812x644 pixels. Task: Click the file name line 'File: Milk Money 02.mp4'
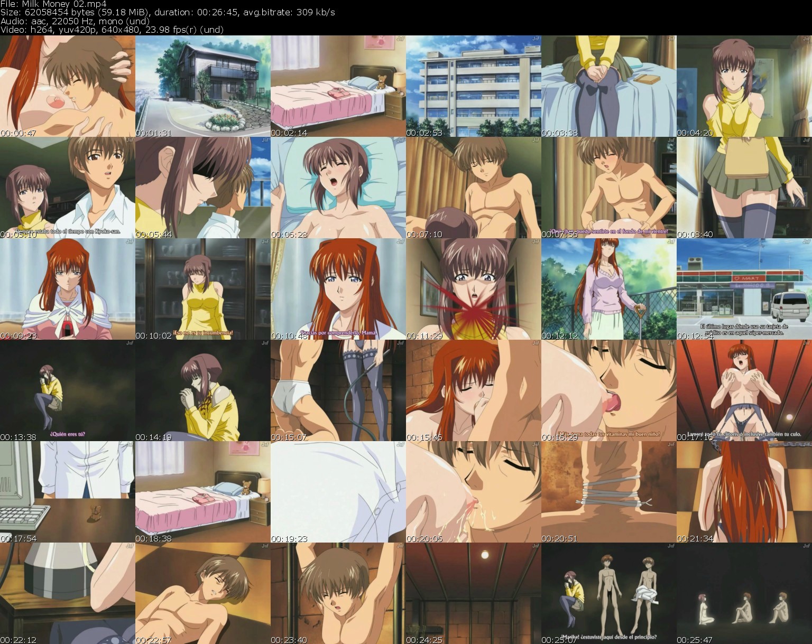click(53, 4)
